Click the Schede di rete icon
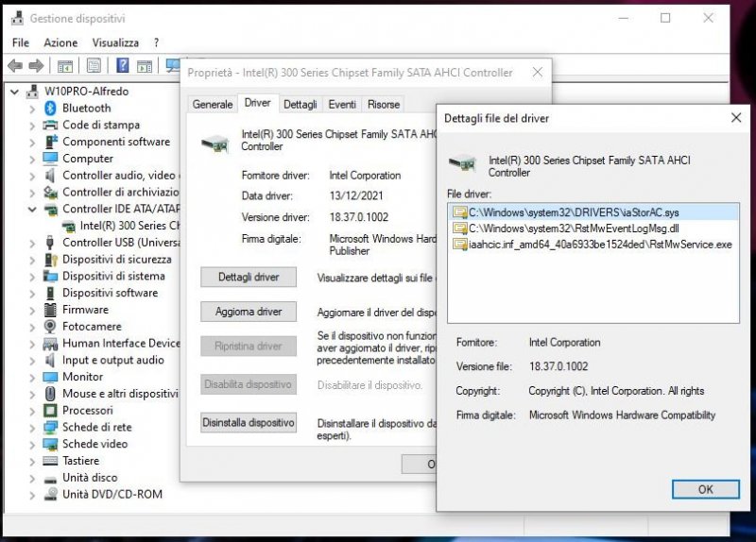Image resolution: width=756 pixels, height=542 pixels. (x=50, y=428)
